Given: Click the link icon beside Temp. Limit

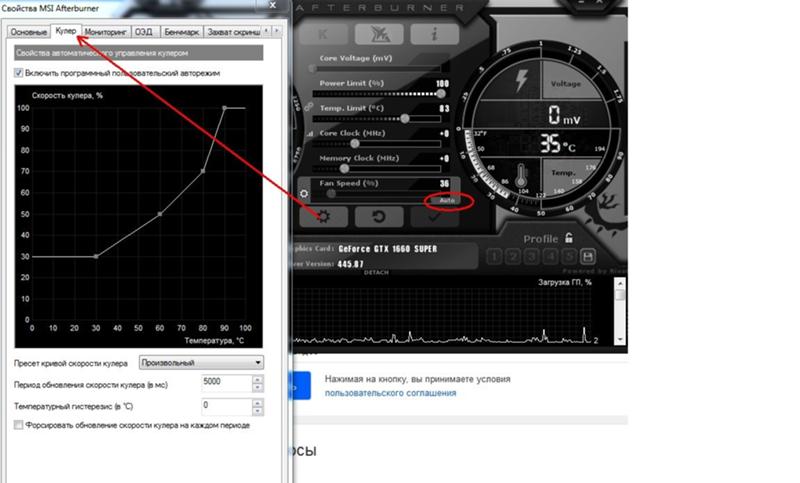Looking at the screenshot, I should coord(309,108).
